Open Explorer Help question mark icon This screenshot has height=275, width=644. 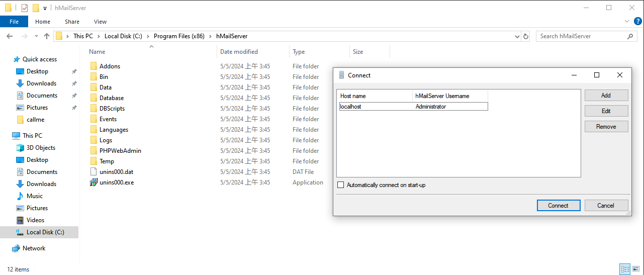(x=638, y=21)
